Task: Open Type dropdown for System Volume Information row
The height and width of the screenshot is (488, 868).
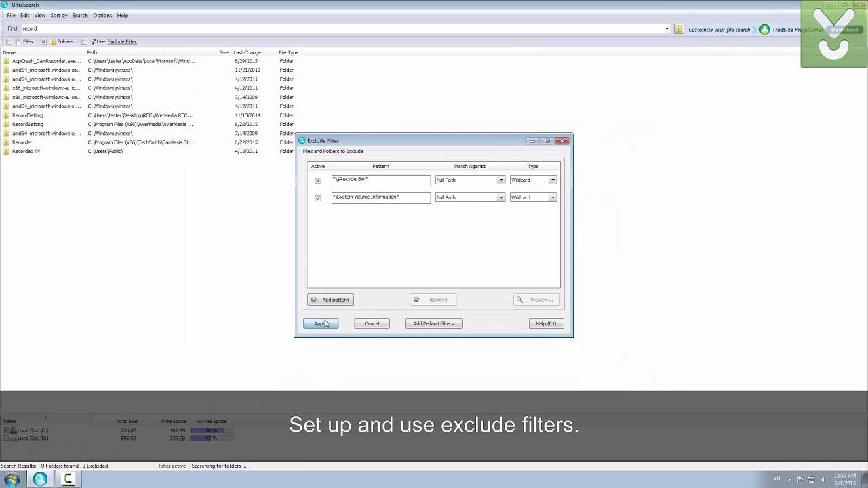Action: (553, 198)
